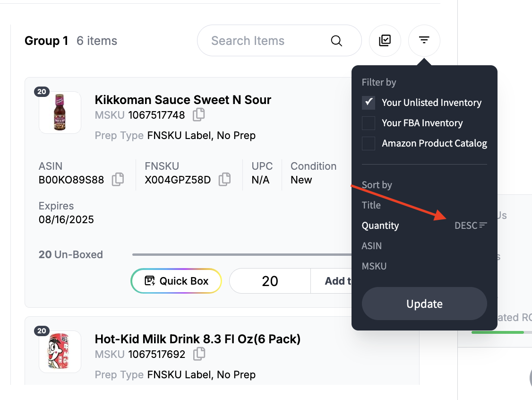The height and width of the screenshot is (400, 532).
Task: Click the quantity field showing 20
Action: point(270,281)
